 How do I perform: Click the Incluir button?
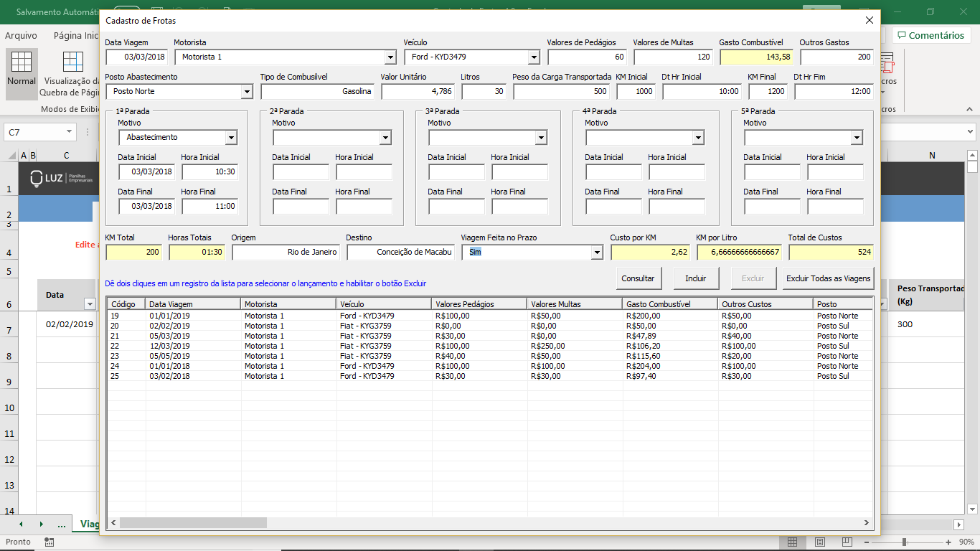pos(696,278)
